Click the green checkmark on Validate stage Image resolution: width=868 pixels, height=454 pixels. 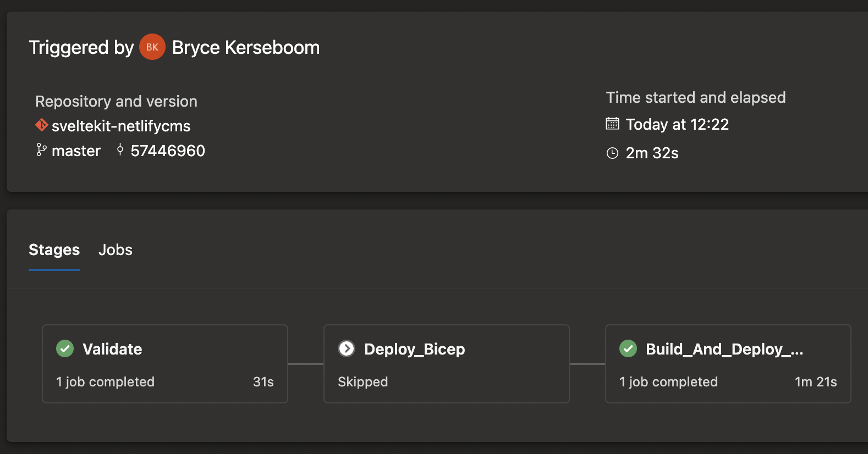tap(64, 348)
